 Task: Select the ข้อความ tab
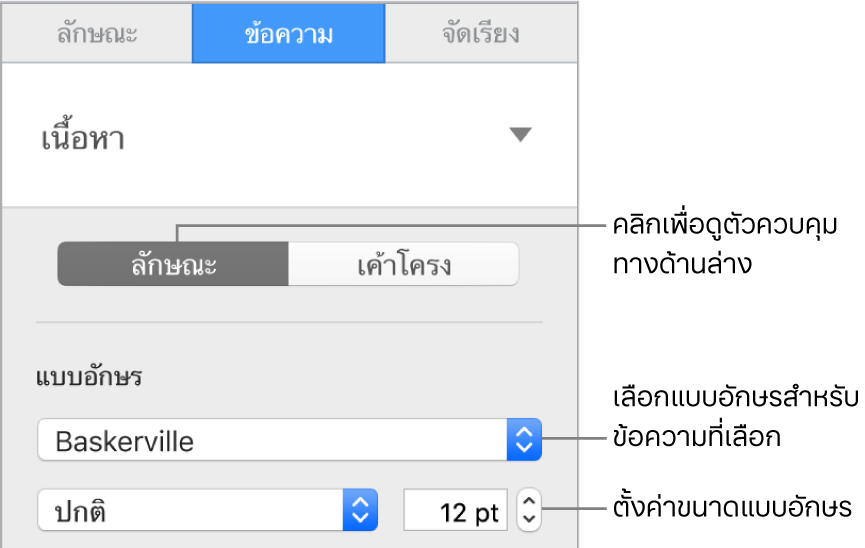coord(288,33)
